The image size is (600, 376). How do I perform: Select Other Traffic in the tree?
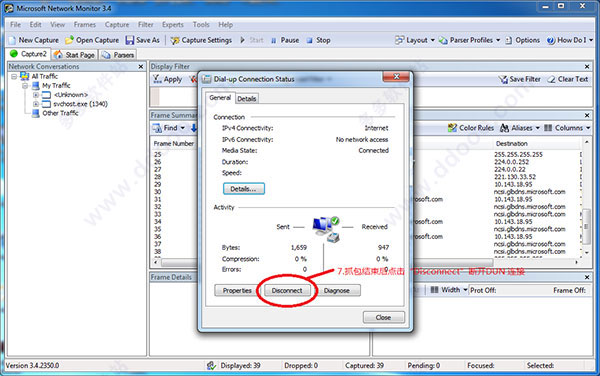tap(60, 113)
